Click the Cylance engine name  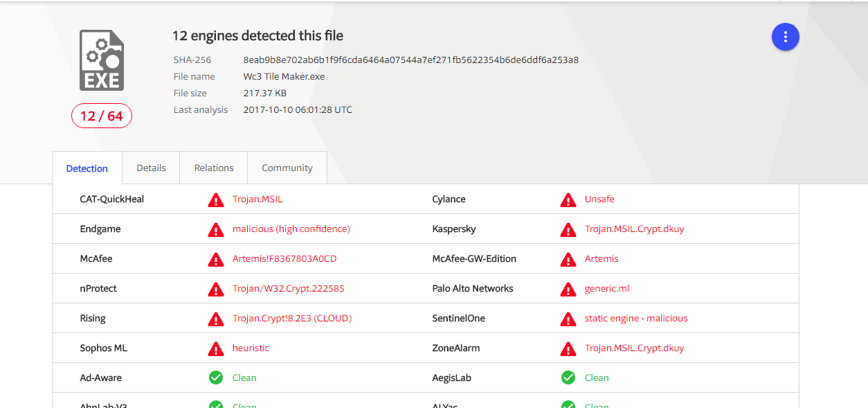449,199
